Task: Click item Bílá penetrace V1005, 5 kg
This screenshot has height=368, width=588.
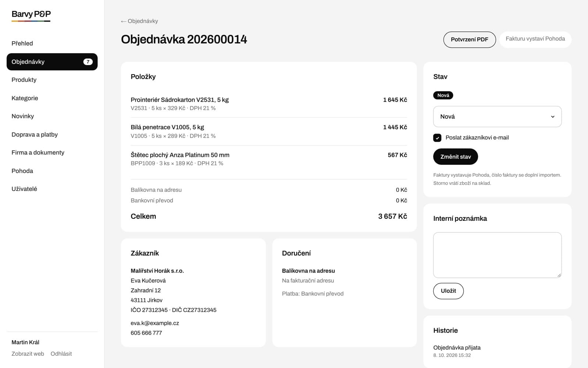Action: [167, 127]
